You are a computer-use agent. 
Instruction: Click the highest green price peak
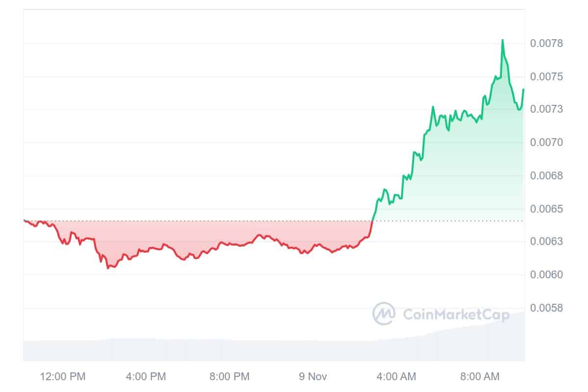[502, 40]
